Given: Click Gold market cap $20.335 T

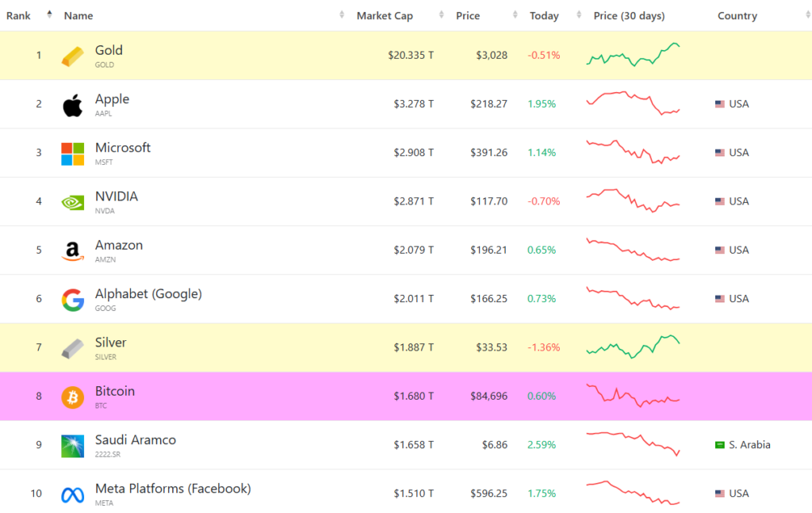Looking at the screenshot, I should coord(411,56).
